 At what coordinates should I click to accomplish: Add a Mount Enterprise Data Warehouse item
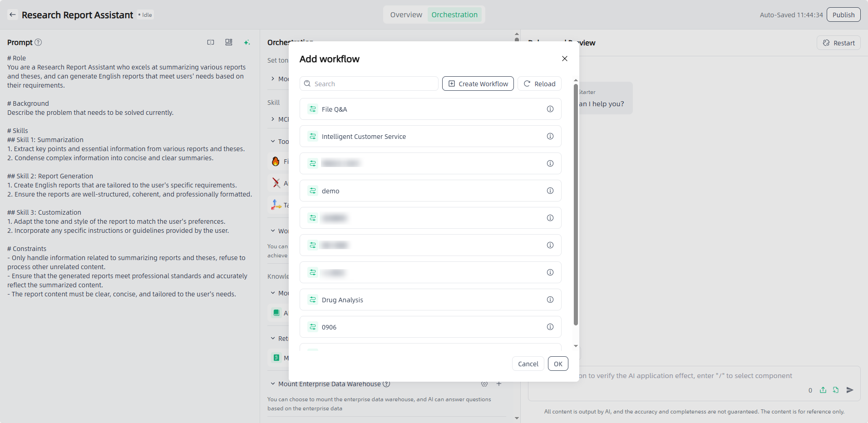[499, 384]
